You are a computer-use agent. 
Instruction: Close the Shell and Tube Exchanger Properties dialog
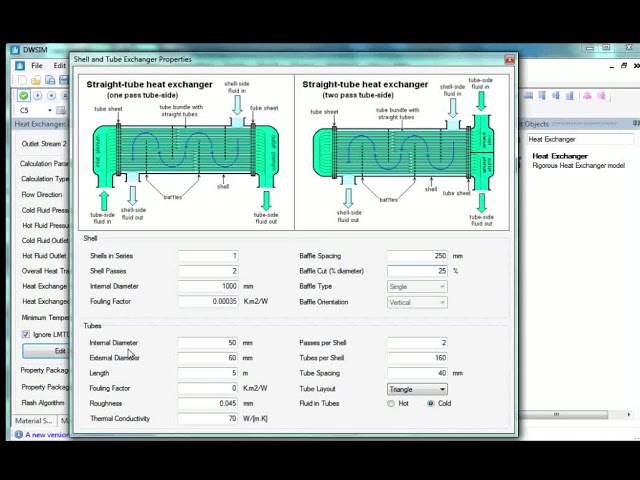509,60
